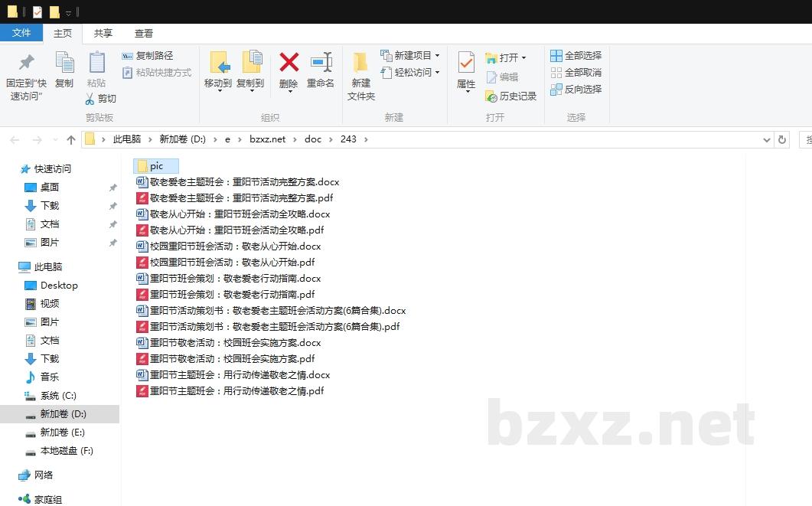Clear selection with 全部取消
The image size is (812, 506).
574,72
